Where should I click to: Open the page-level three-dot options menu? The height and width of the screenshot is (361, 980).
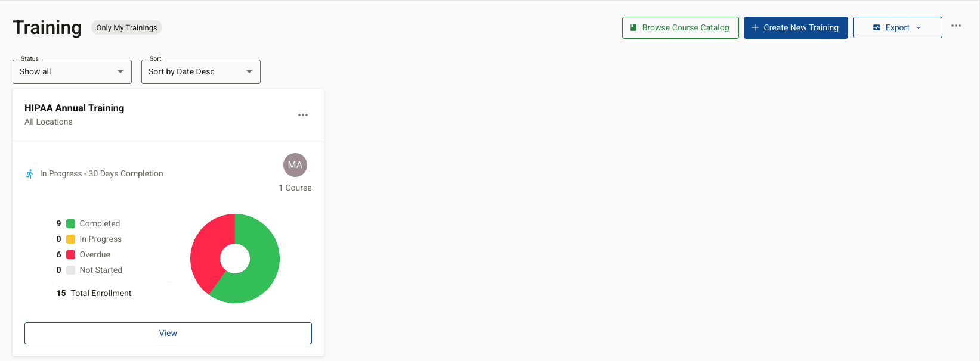click(956, 26)
